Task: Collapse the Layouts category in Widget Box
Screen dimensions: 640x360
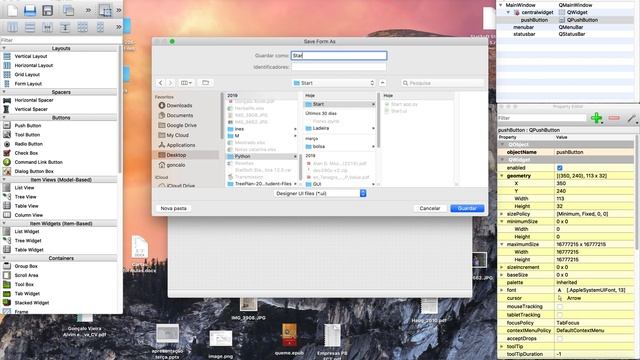Action: pyautogui.click(x=4, y=48)
